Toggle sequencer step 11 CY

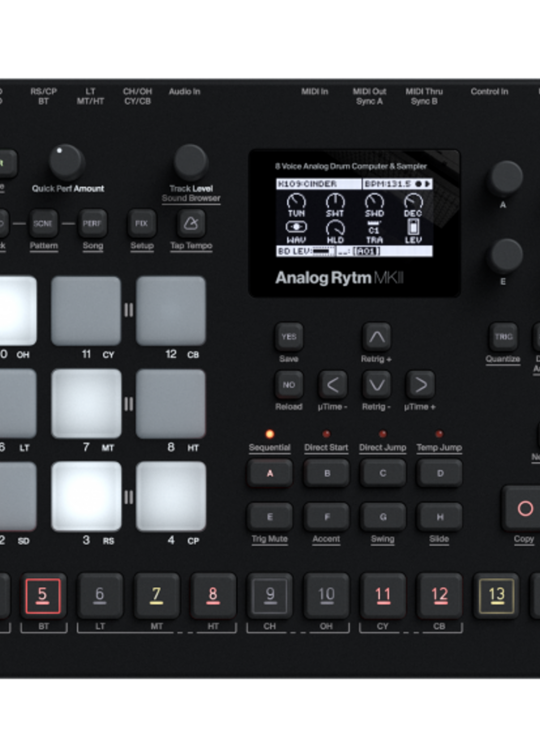[383, 596]
